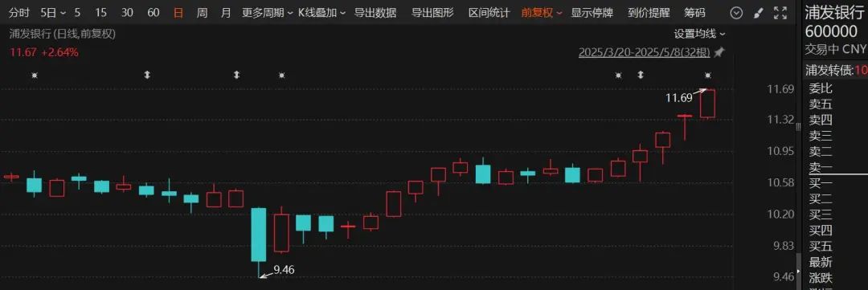The width and height of the screenshot is (868, 290).
Task: Open the circled chevron more-options icon
Action: point(736,13)
